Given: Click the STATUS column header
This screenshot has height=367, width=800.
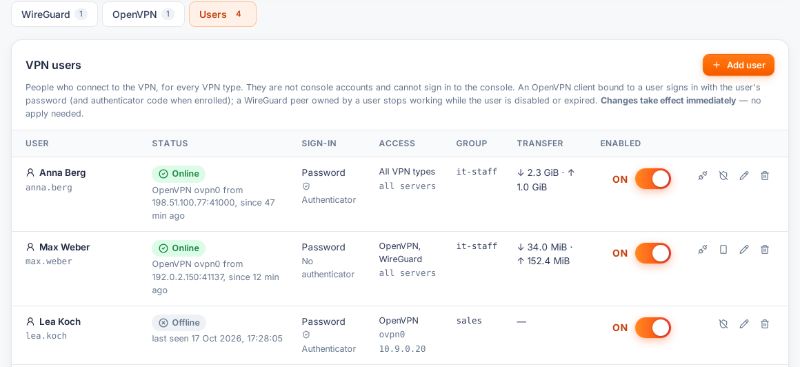Looking at the screenshot, I should [x=170, y=143].
